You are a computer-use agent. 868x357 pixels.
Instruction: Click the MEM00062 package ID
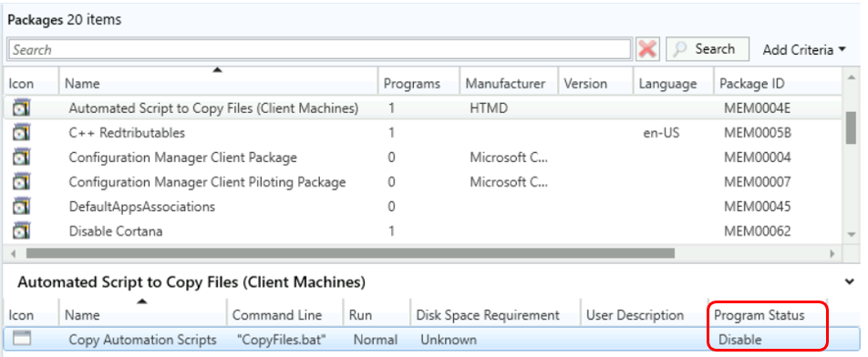point(757,230)
